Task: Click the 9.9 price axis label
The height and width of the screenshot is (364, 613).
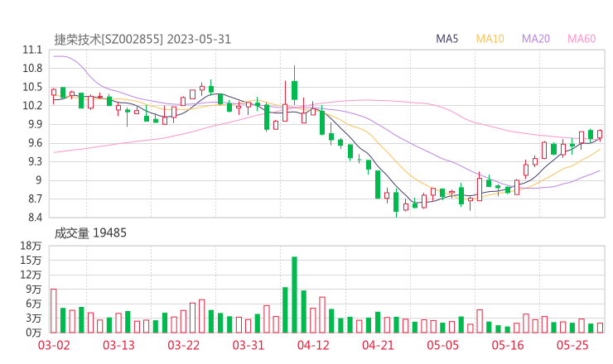Action: coord(35,124)
